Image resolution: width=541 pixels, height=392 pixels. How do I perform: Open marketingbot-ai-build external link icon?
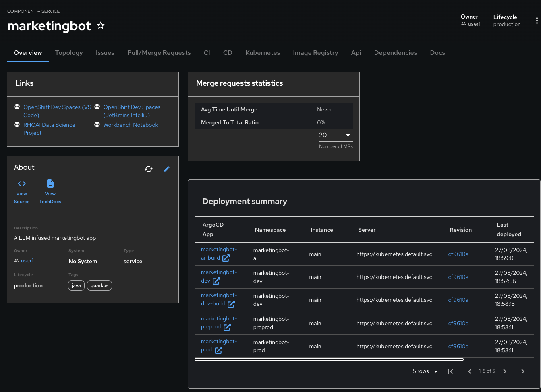click(x=226, y=258)
